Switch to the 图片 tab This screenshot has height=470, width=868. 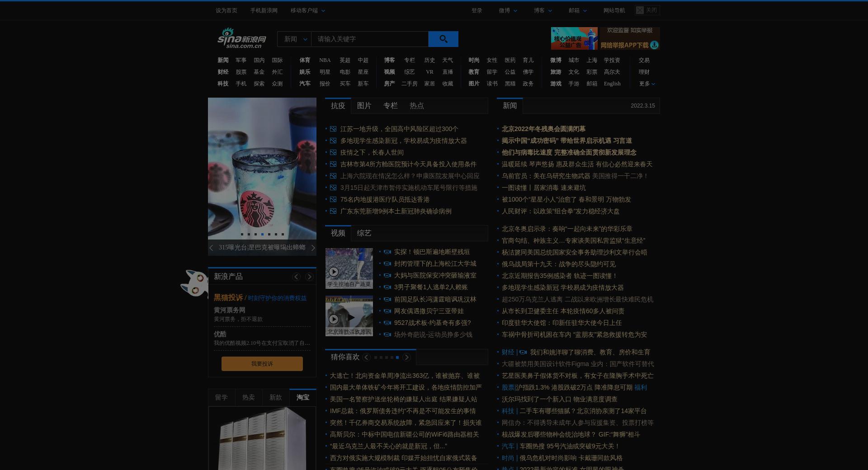click(364, 106)
